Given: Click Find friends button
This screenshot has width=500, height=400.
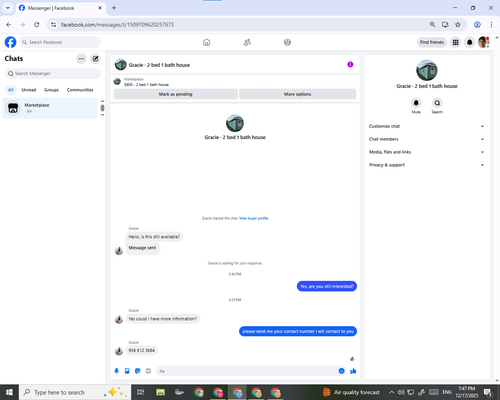Looking at the screenshot, I should coord(432,42).
